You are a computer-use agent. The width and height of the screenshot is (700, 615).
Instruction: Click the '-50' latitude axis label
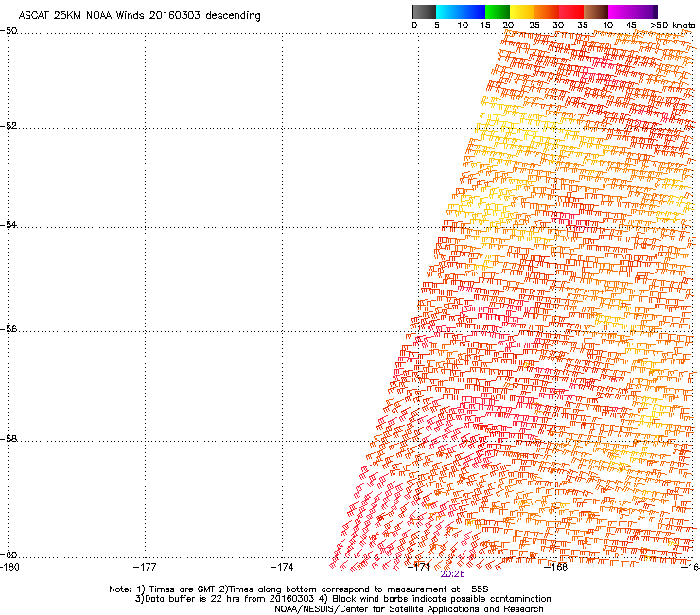tap(9, 31)
